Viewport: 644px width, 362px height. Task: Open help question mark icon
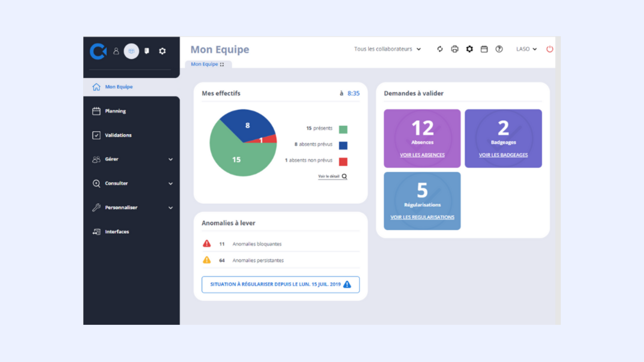499,49
